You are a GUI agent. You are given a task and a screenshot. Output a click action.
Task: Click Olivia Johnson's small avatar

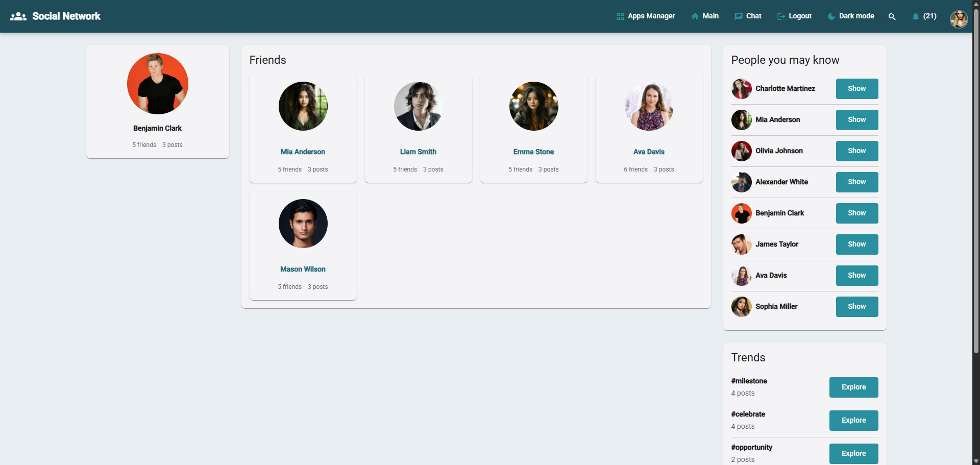click(742, 151)
